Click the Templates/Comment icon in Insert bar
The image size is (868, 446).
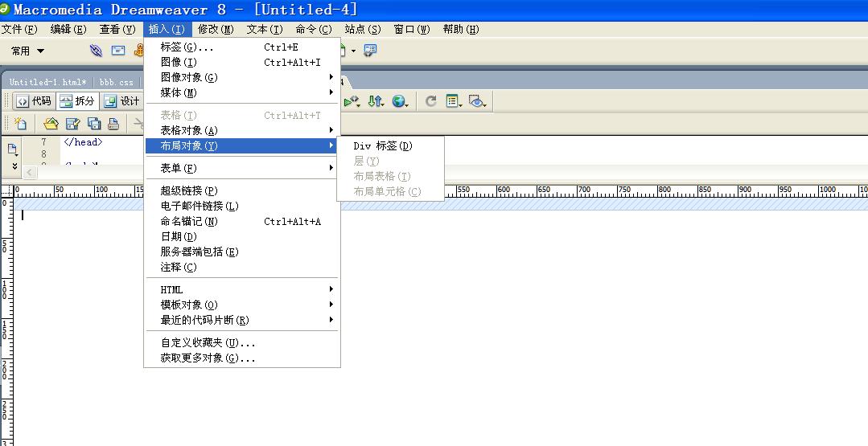(x=370, y=51)
